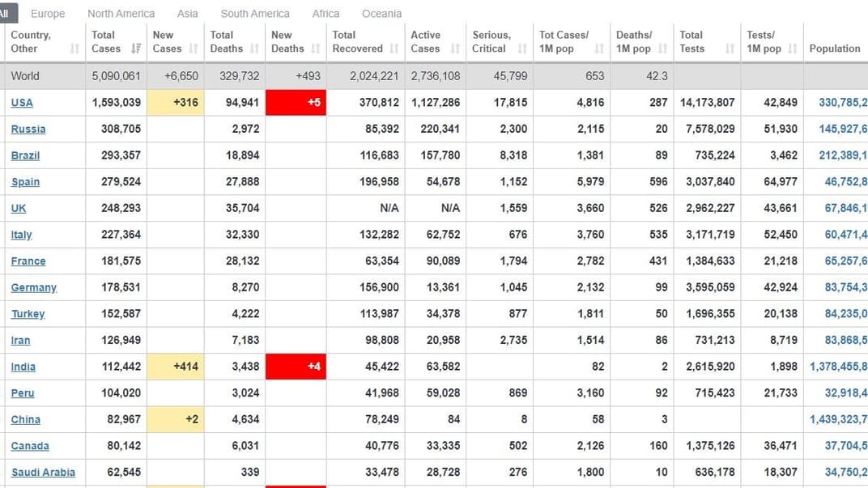Screen dimensions: 868x488
Task: Sort by Active Cases arrows
Action: pyautogui.click(x=455, y=49)
